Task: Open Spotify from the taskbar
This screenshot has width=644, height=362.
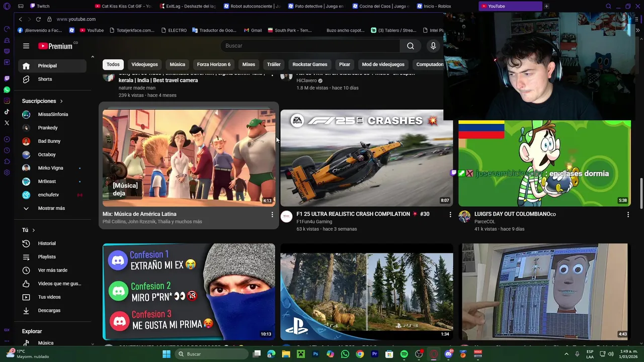Action: coord(404,354)
